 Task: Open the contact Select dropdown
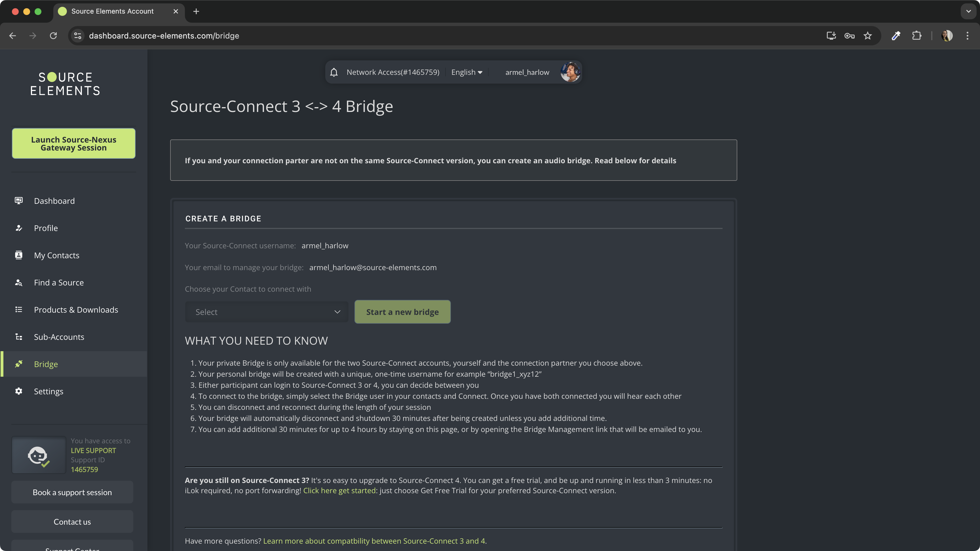tap(266, 312)
